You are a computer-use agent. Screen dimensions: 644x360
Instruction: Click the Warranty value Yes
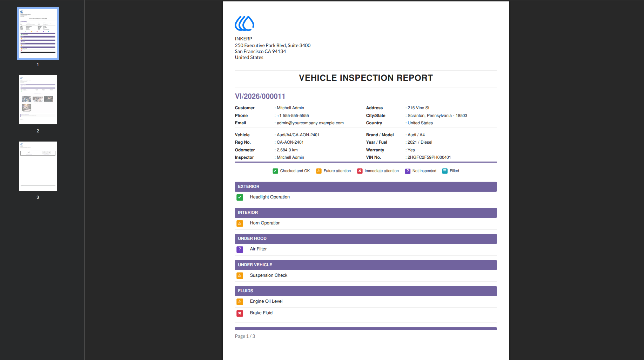pyautogui.click(x=411, y=150)
